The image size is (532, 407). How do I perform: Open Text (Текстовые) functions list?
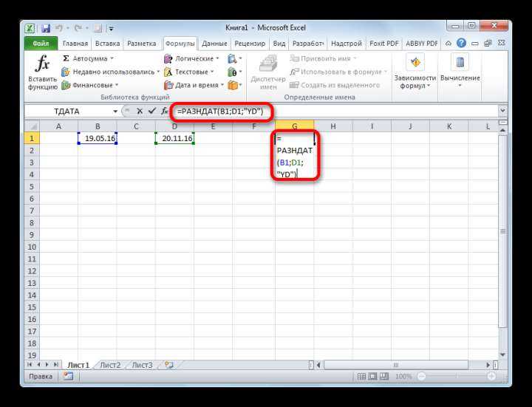(x=189, y=72)
